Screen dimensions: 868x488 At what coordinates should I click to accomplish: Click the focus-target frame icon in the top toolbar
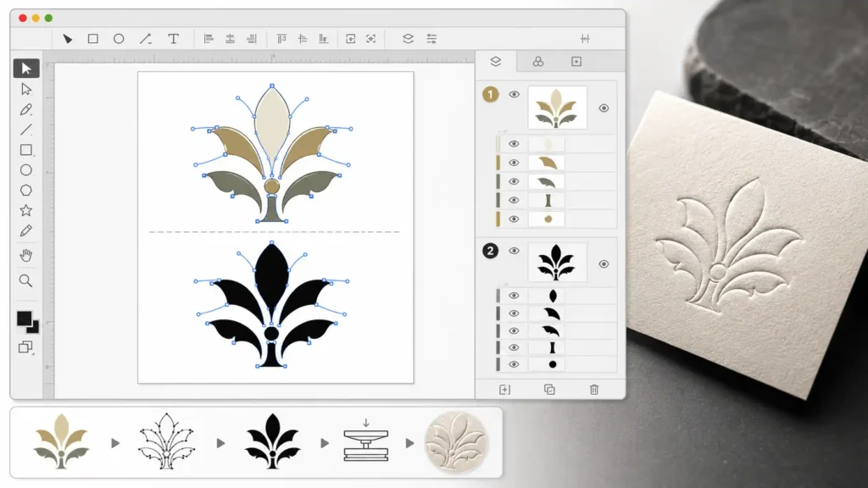(371, 39)
